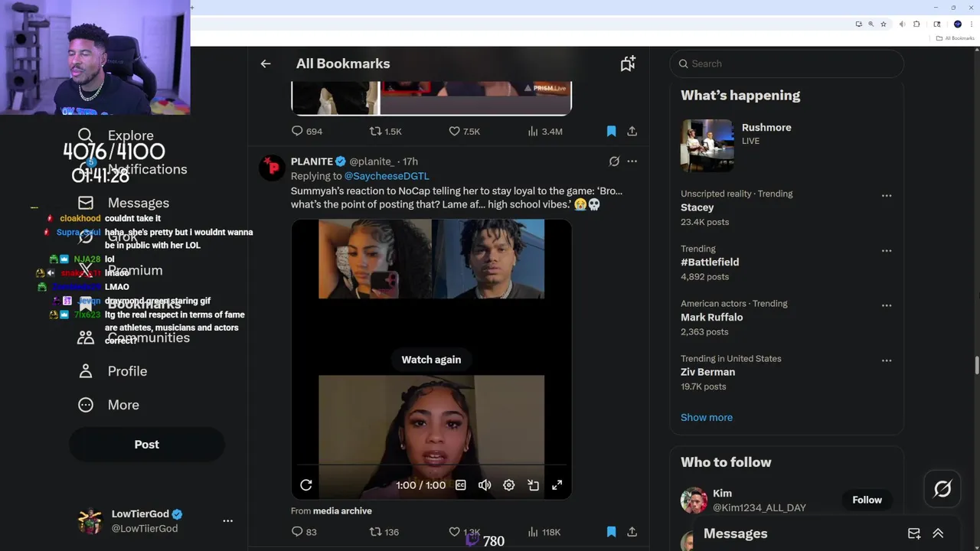
Task: Compose new message in Messages drawer
Action: coord(914,533)
